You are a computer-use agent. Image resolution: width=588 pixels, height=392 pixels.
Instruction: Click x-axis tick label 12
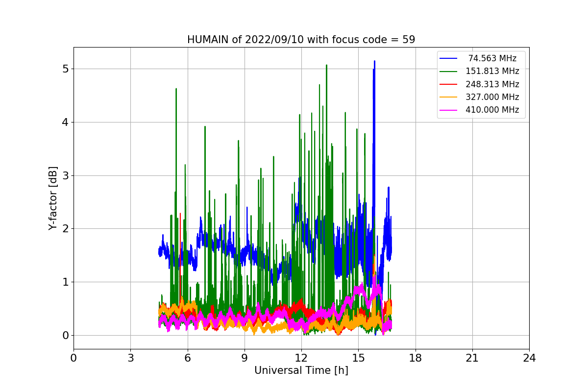point(301,358)
